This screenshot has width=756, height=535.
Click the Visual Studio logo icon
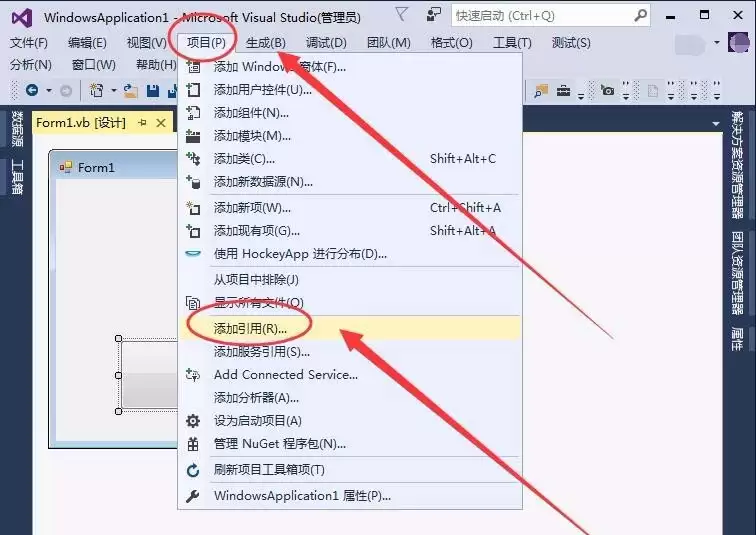coord(22,17)
